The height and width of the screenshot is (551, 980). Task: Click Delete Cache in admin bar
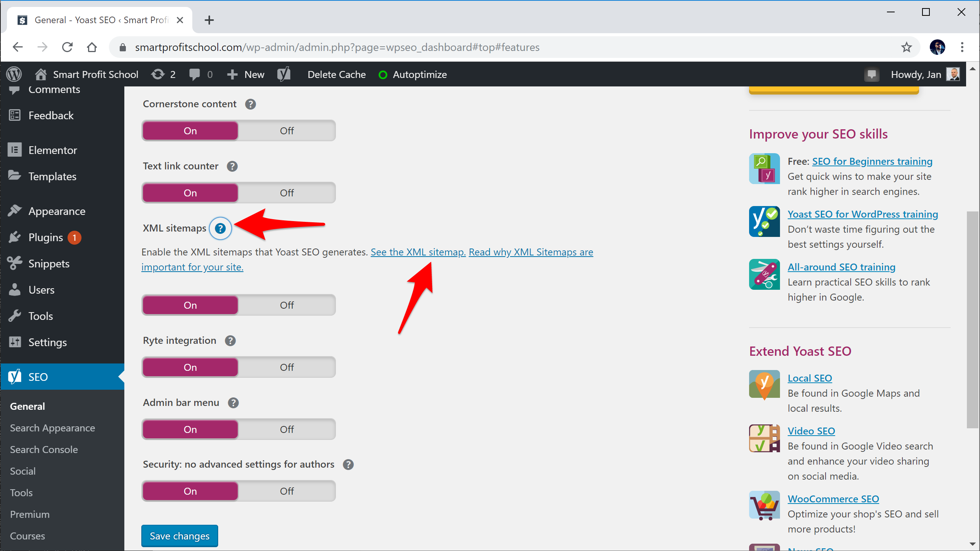pyautogui.click(x=337, y=74)
